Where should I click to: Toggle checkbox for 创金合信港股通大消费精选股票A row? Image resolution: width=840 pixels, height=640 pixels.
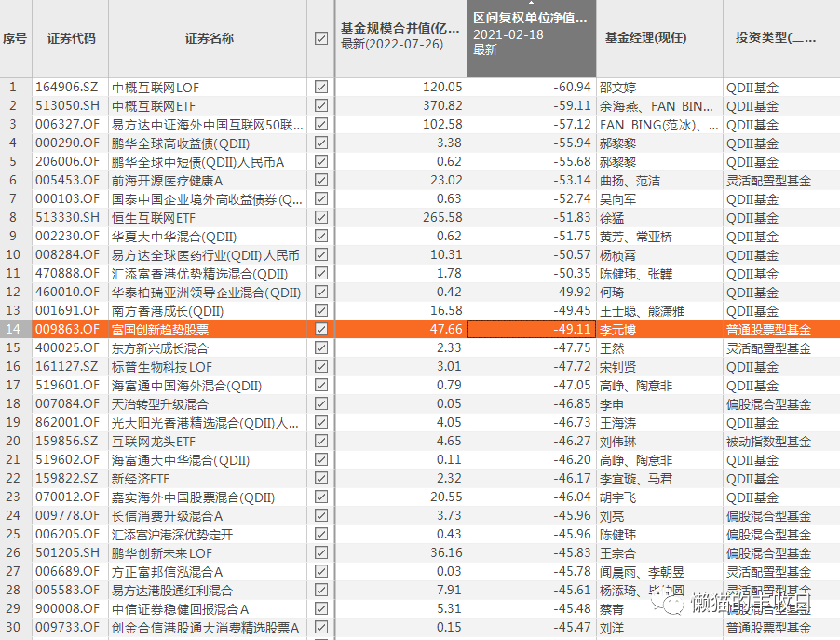click(x=321, y=627)
